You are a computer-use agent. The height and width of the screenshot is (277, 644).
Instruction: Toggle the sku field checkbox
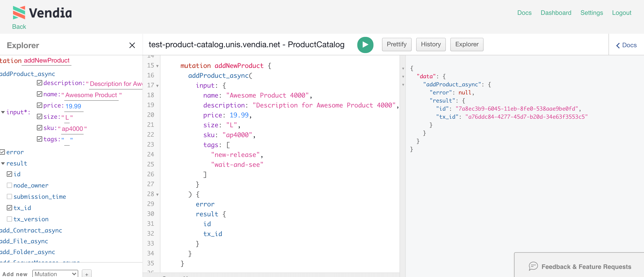click(x=39, y=128)
